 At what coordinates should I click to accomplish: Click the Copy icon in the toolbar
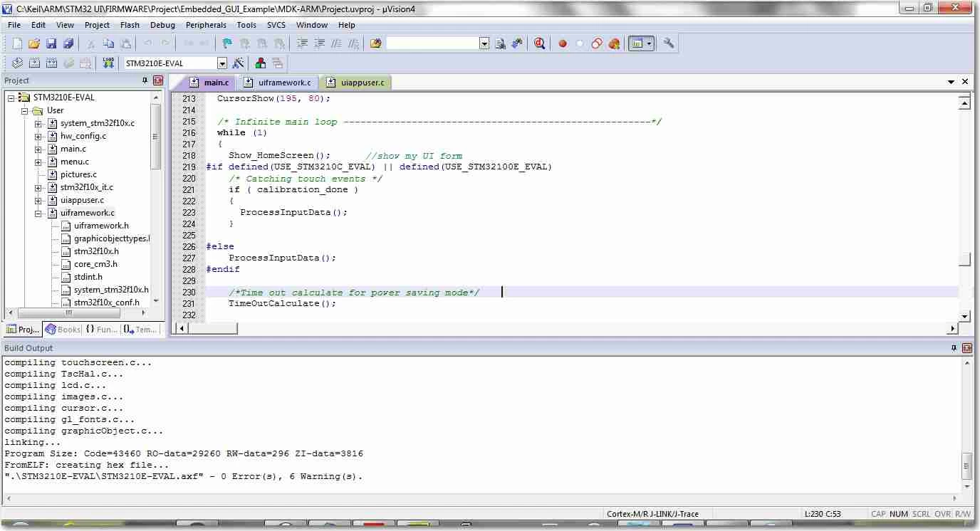click(108, 43)
